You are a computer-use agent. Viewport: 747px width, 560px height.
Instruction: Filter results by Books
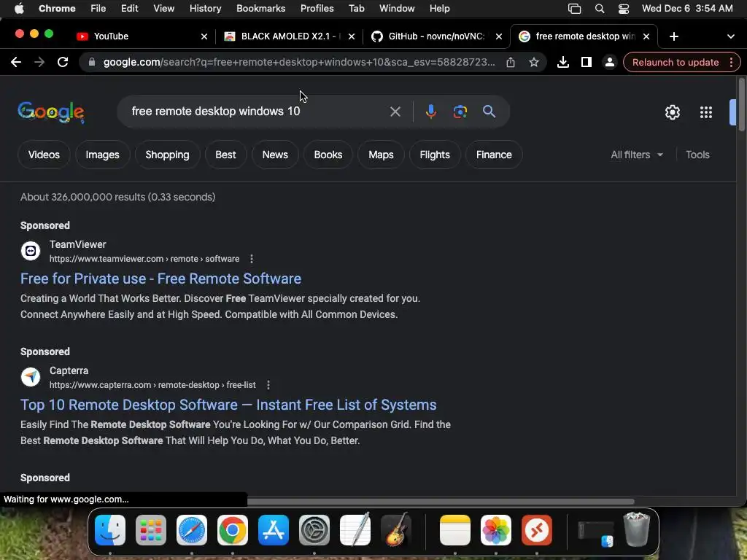(328, 155)
